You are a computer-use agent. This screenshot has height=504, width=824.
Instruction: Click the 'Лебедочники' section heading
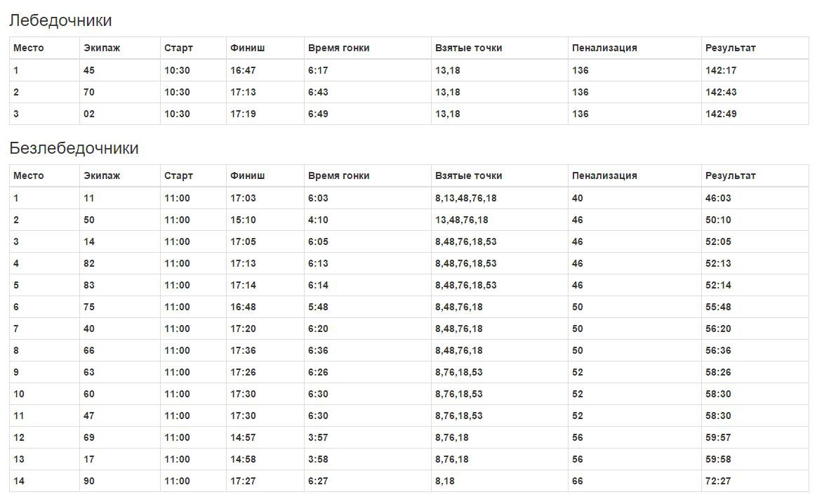[60, 21]
